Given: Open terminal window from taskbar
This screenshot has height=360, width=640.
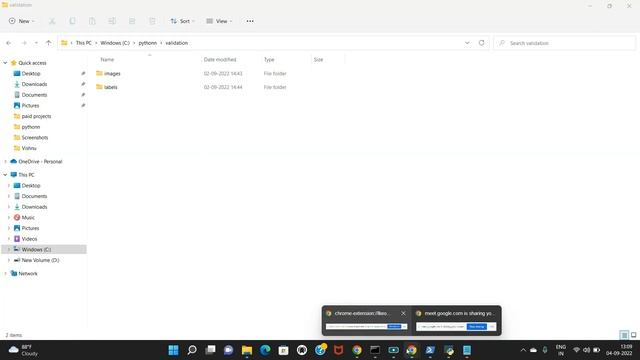Looking at the screenshot, I should (375, 350).
